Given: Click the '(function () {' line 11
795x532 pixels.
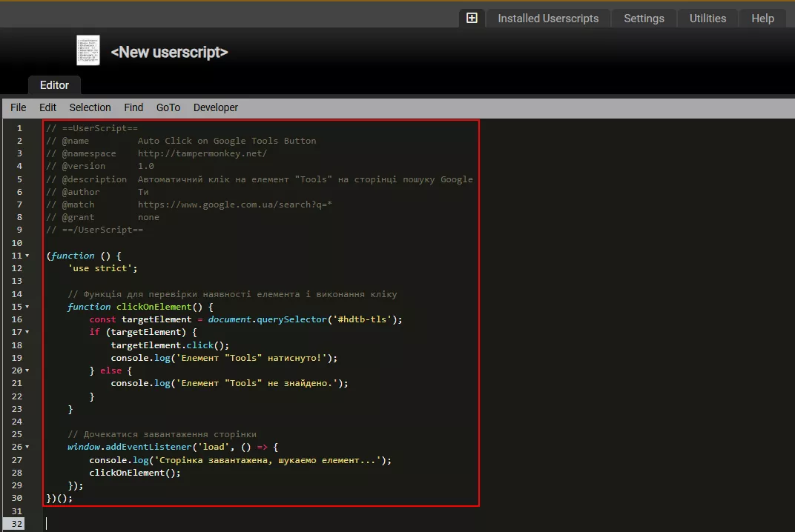Looking at the screenshot, I should (84, 256).
